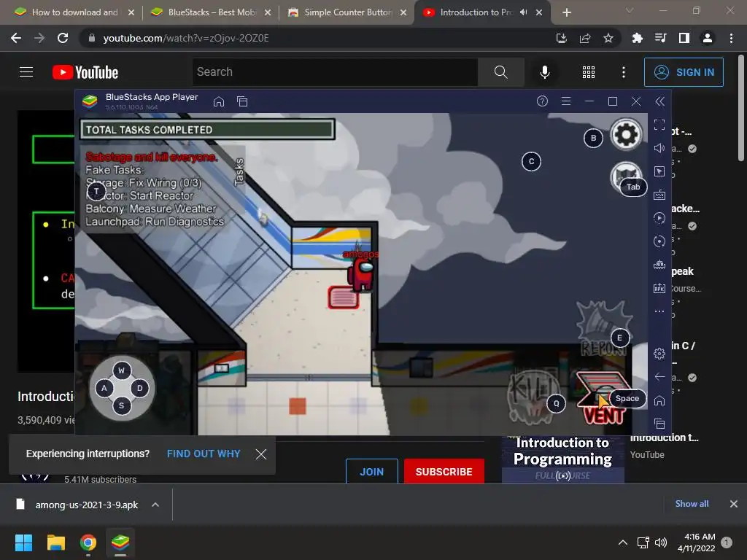Open the Windows Start menu

(x=23, y=542)
